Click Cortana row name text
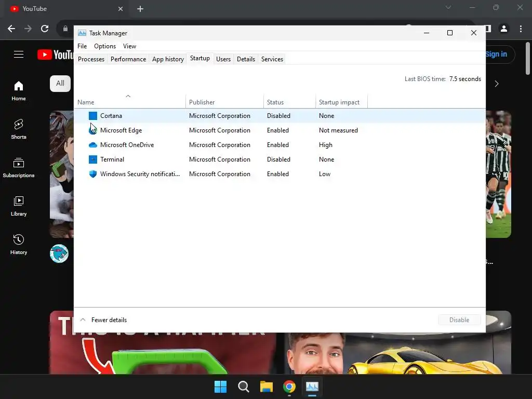 (x=111, y=116)
